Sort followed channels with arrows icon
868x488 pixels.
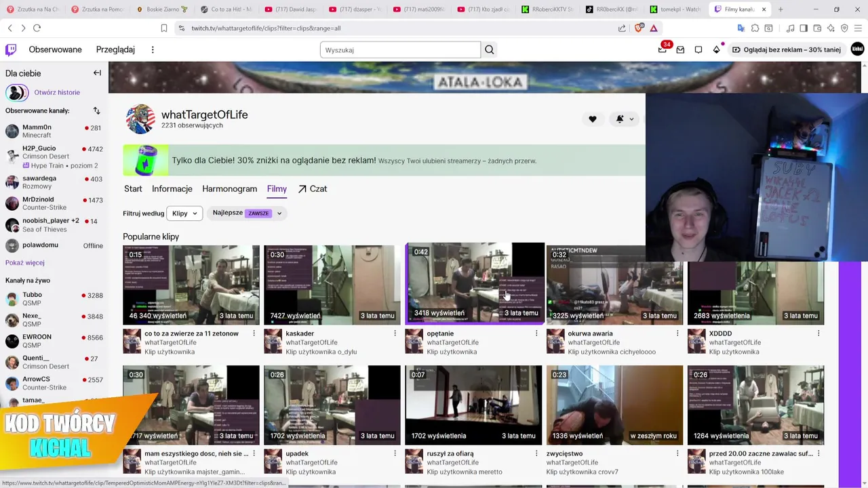click(96, 110)
